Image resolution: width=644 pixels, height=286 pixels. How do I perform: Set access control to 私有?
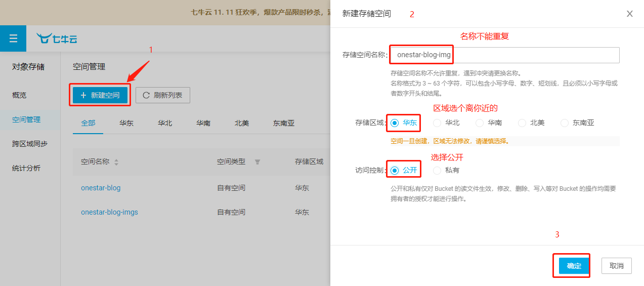(x=437, y=170)
